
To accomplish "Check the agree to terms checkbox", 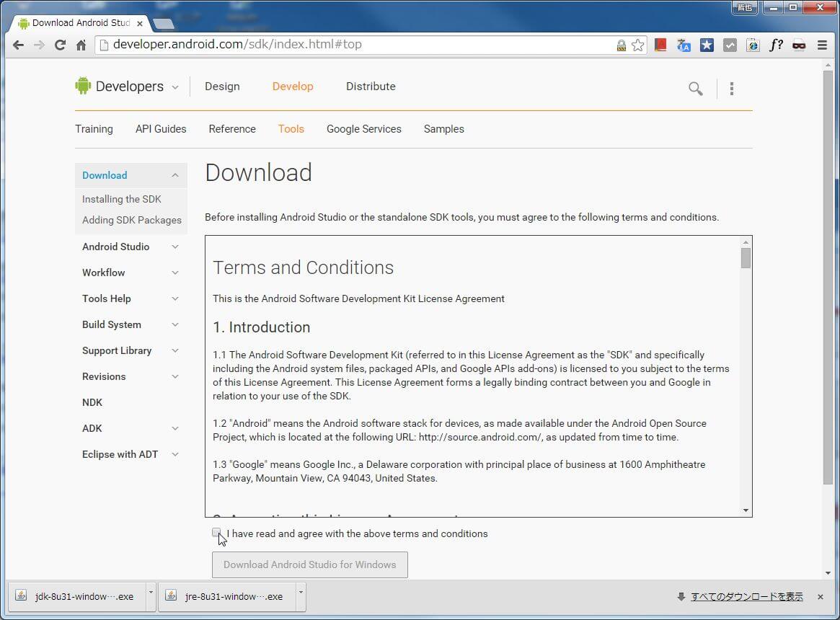I will pyautogui.click(x=217, y=533).
